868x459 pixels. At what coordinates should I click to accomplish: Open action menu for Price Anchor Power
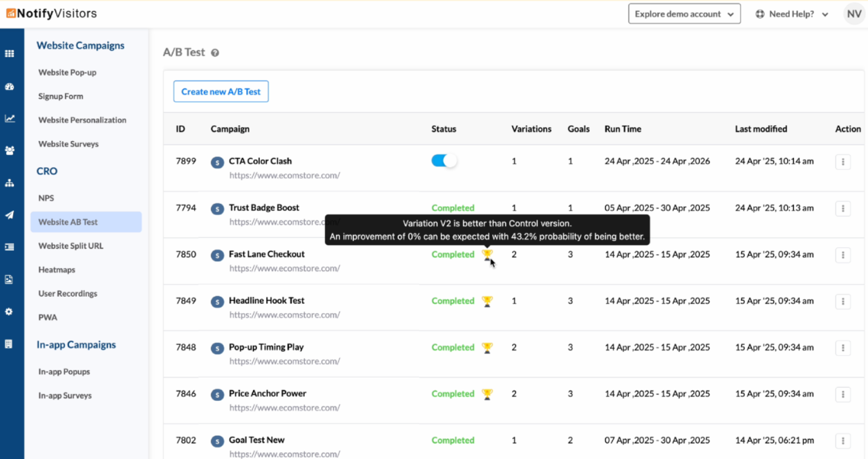click(842, 394)
